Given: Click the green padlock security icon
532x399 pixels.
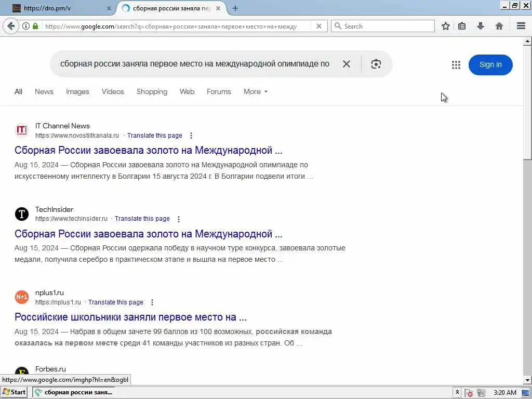Looking at the screenshot, I should click(35, 26).
